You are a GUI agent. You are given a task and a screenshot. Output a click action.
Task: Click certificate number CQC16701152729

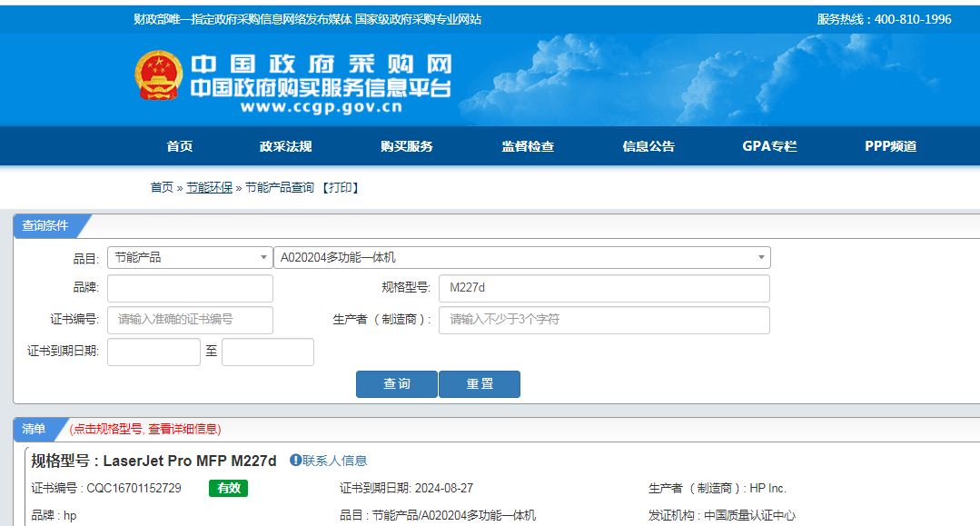[134, 489]
